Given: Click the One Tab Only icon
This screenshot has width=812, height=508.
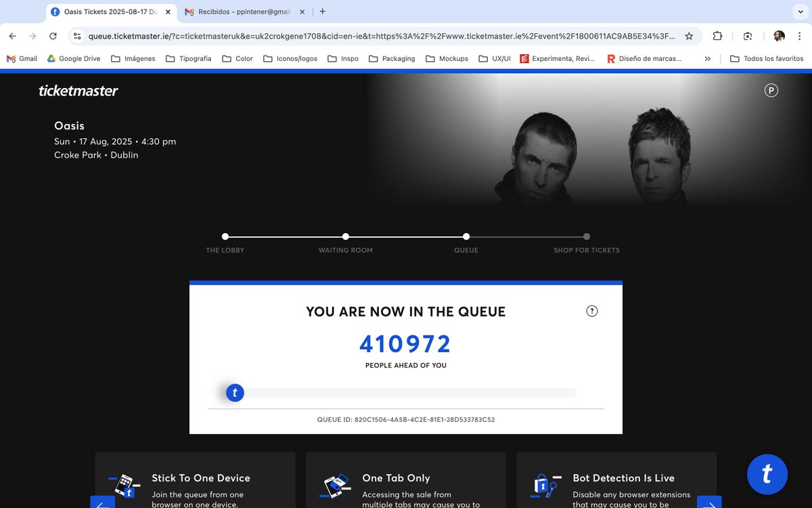Looking at the screenshot, I should (336, 485).
